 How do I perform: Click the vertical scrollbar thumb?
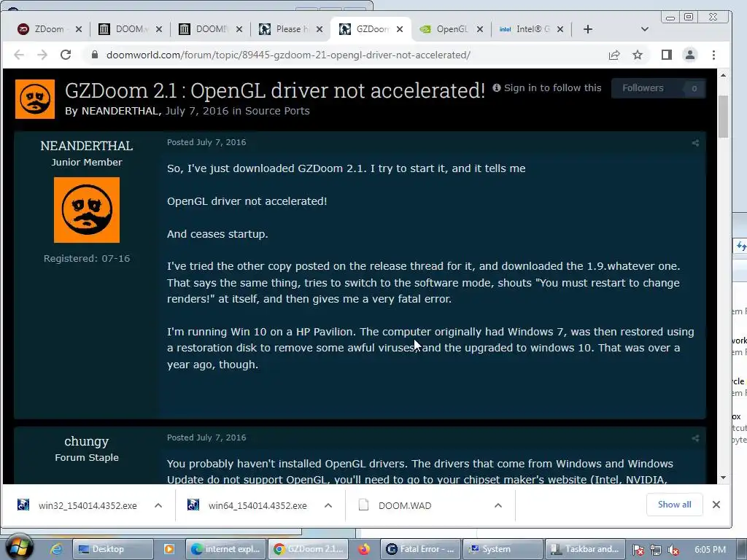(x=723, y=116)
